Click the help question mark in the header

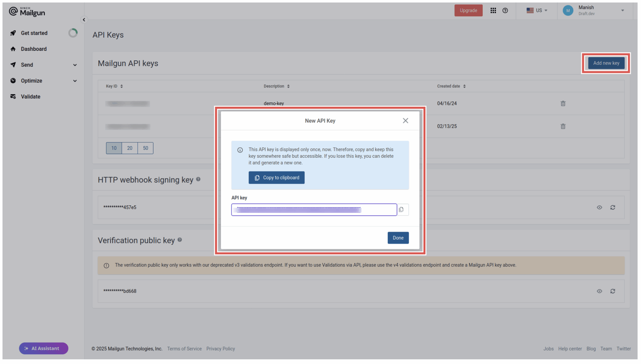505,10
